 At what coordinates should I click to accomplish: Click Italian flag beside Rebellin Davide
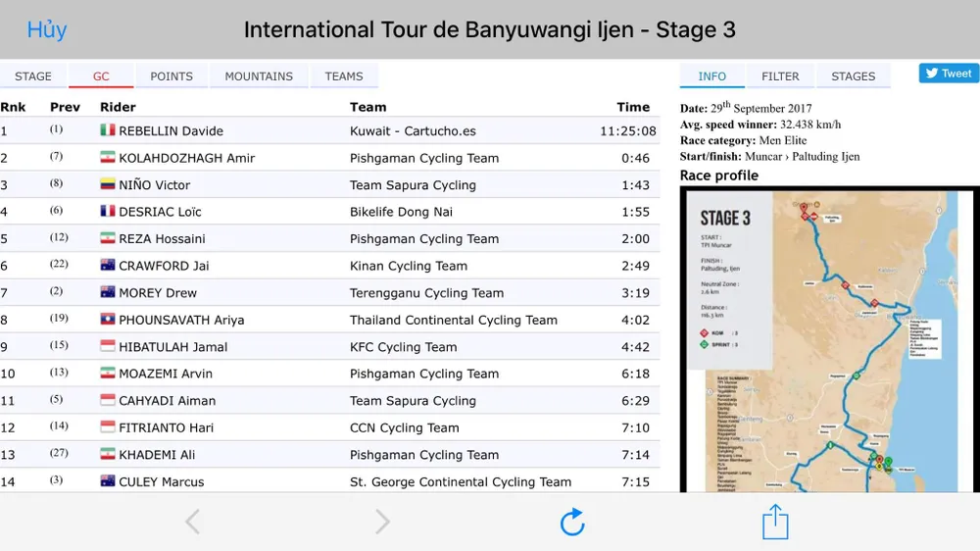108,130
